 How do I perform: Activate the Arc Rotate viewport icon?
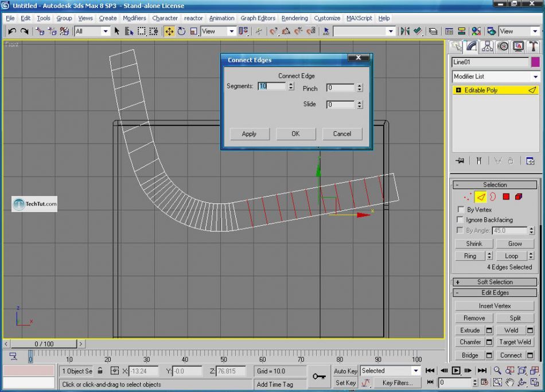[521, 383]
